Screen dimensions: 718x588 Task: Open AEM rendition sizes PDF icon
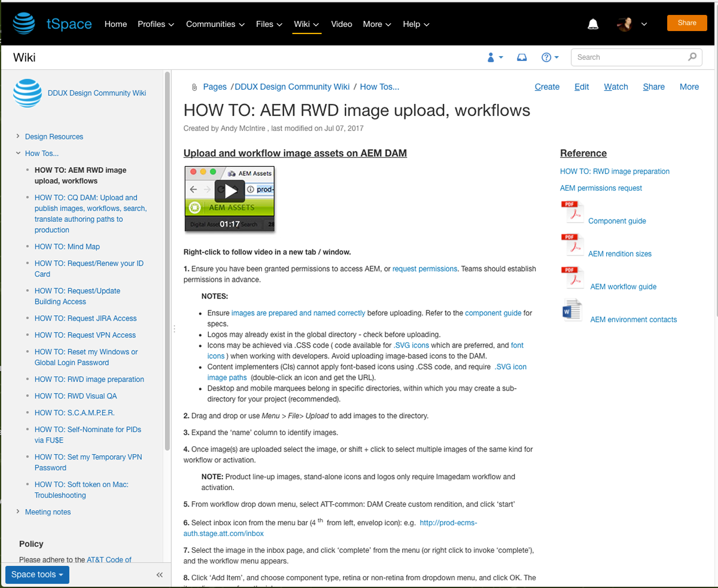point(572,246)
